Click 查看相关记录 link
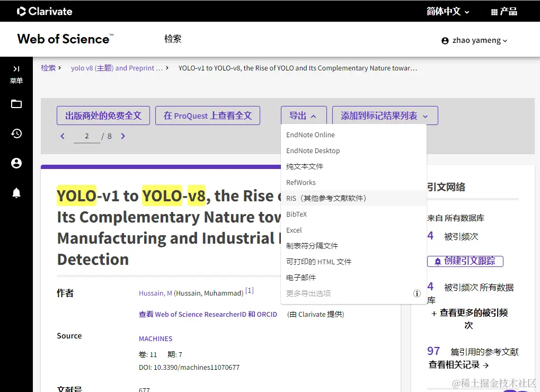 pos(458,365)
